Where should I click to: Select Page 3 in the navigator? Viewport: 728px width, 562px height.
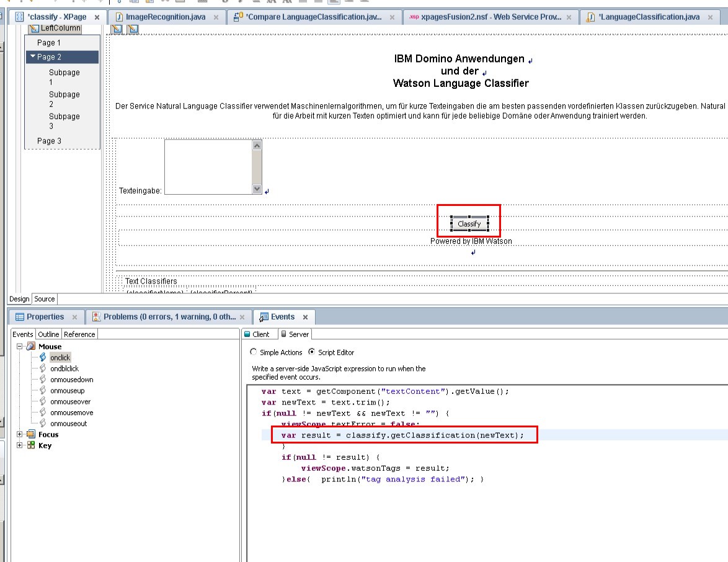pos(49,141)
